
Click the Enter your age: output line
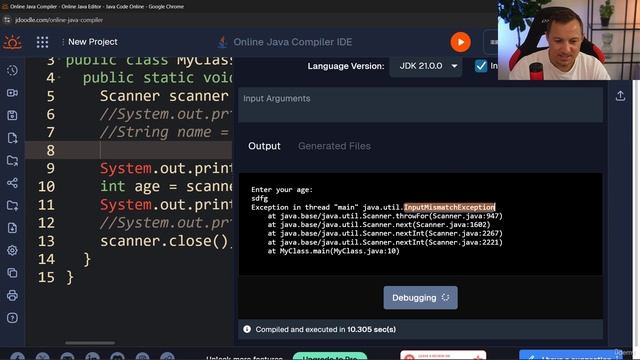282,190
